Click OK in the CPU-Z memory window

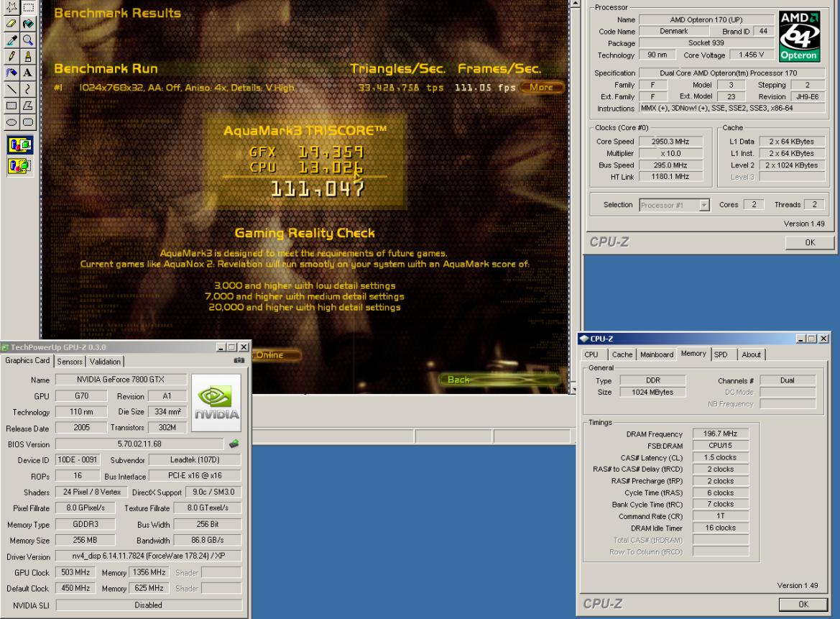coord(803,604)
